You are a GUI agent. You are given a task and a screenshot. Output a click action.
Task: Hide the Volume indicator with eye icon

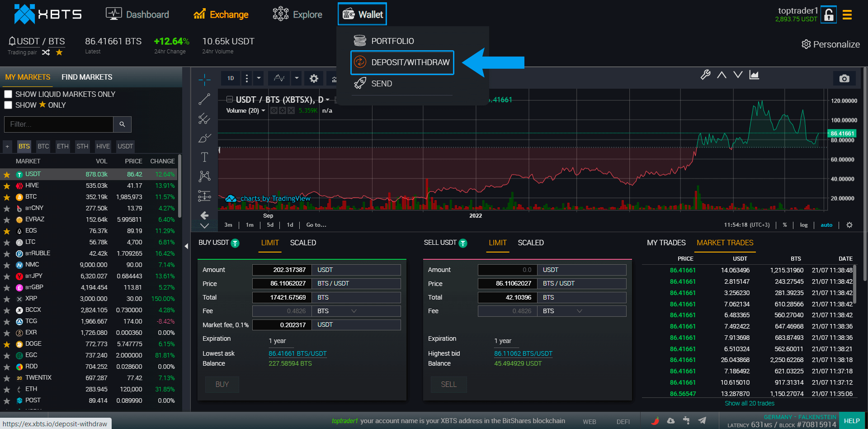274,110
